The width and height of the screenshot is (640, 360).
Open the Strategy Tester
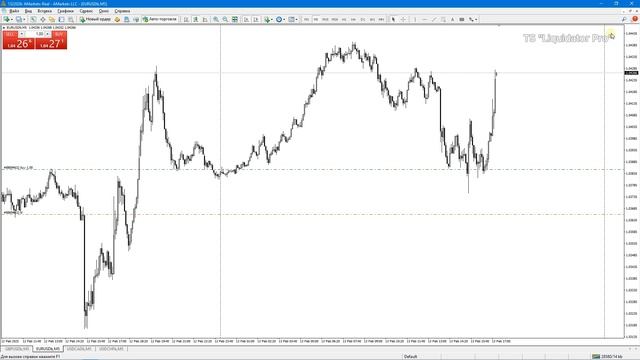pyautogui.click(x=71, y=19)
